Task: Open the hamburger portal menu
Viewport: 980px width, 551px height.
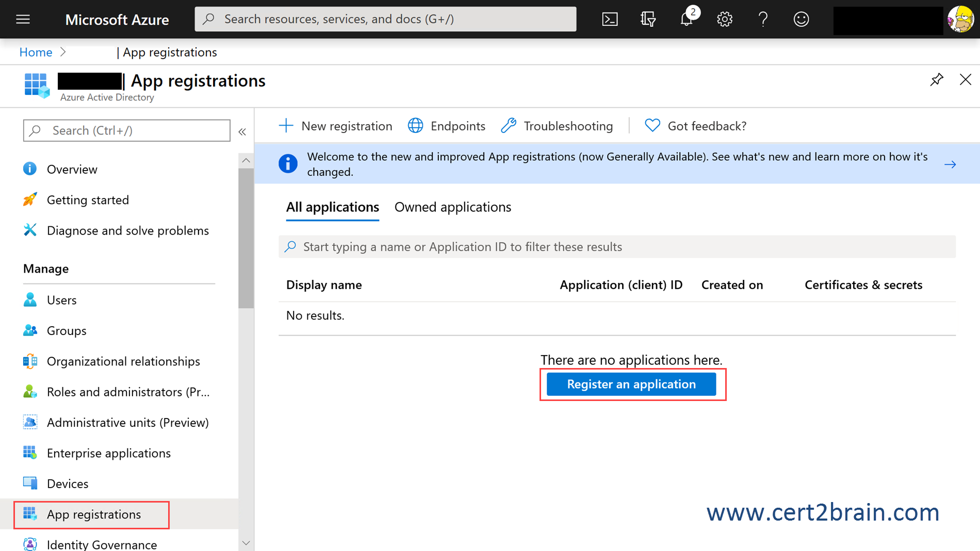Action: coord(23,20)
